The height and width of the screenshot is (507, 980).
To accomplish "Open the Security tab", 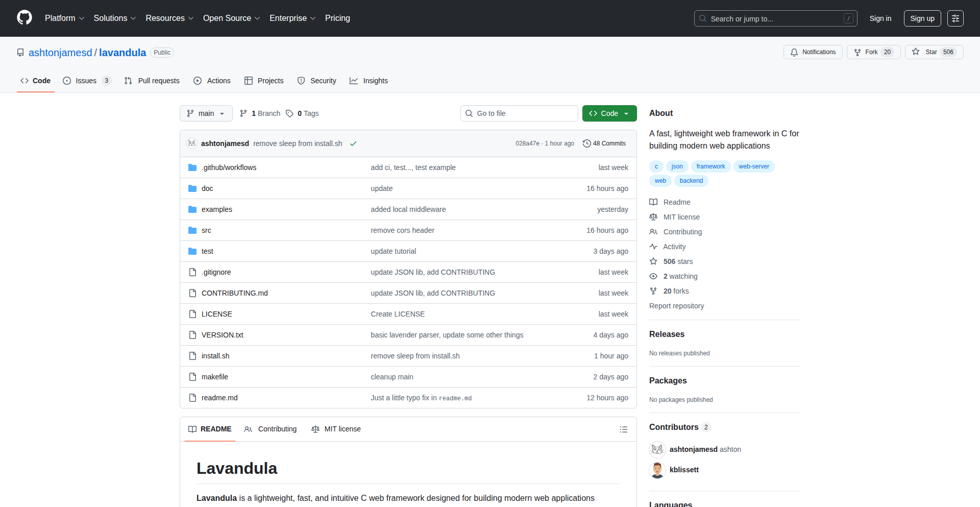I will (317, 81).
